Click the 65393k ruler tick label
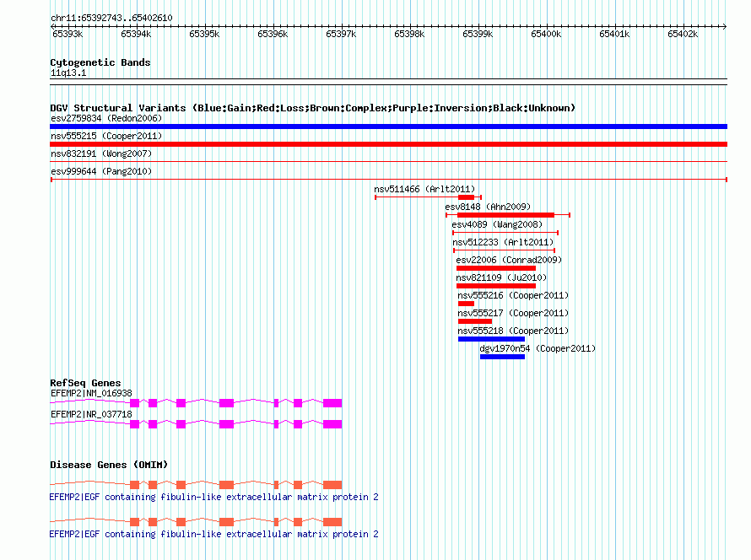This screenshot has height=560, width=751. pyautogui.click(x=68, y=34)
